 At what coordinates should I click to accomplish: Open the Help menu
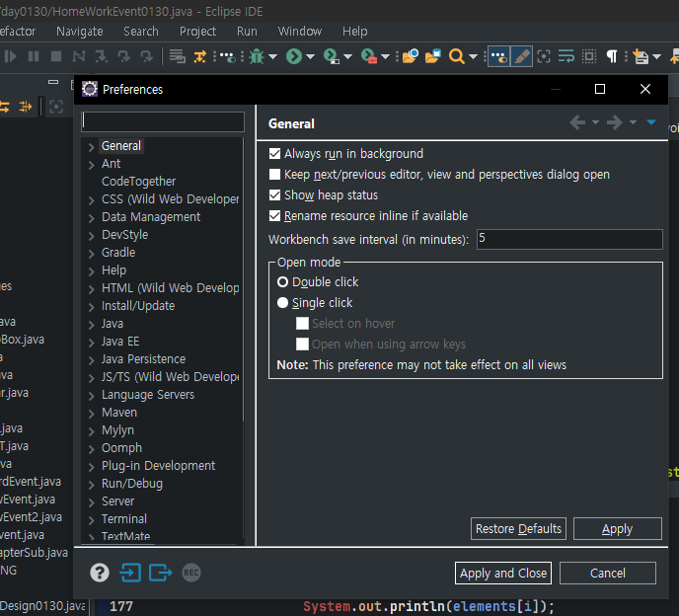[x=354, y=32]
